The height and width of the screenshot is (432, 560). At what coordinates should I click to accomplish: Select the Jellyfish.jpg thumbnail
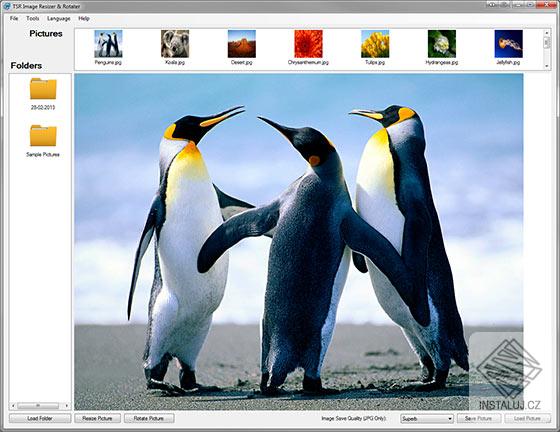pos(509,44)
